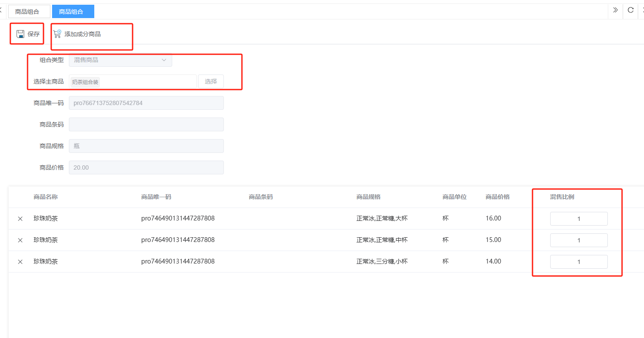Click the 混售比例 input for 14.00 row
Viewport: 644px width, 338px height.
[x=579, y=262]
